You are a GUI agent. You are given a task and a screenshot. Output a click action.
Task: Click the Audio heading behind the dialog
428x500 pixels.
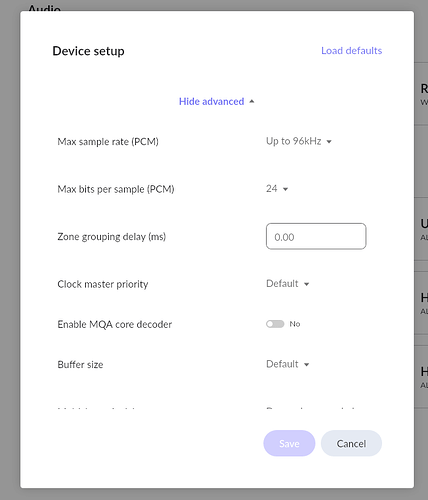[x=44, y=8]
